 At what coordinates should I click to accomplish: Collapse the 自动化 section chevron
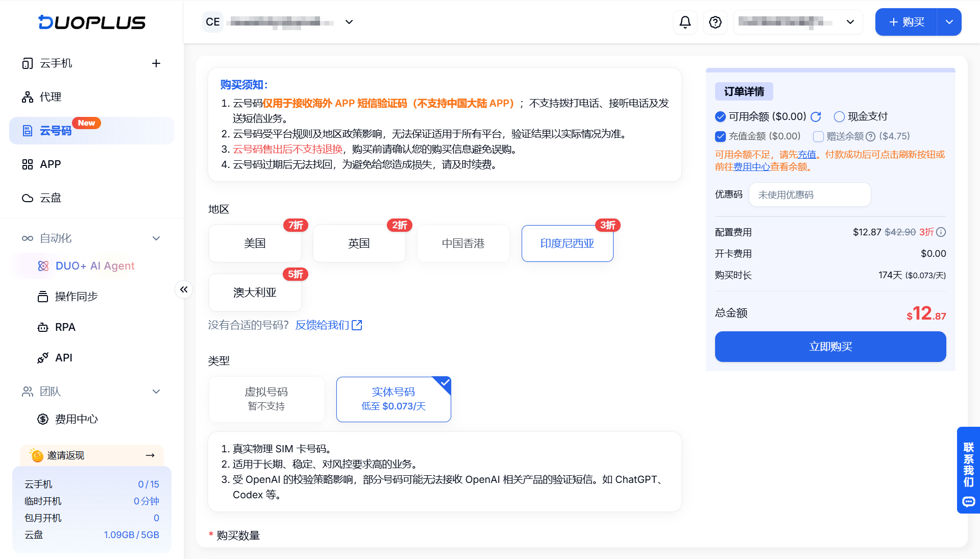[156, 238]
